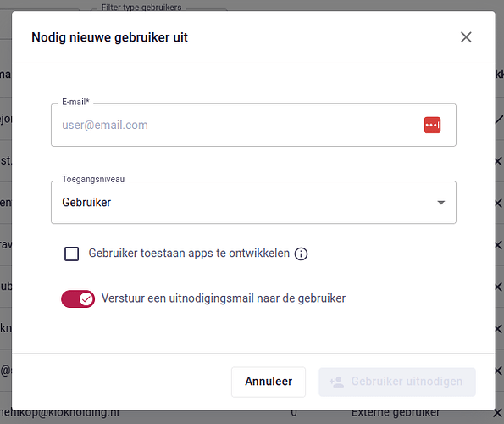This screenshot has height=424, width=504.
Task: Open the Toegangsniveau dropdown
Action: (253, 202)
